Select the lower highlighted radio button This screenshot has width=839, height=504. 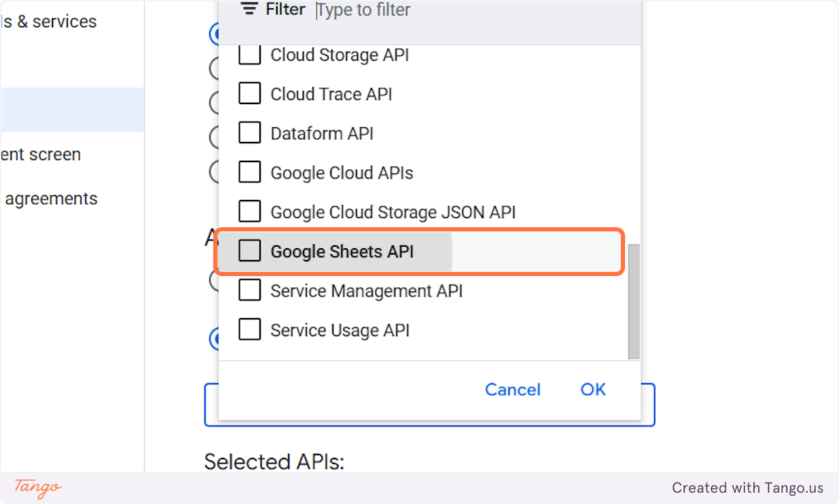pyautogui.click(x=215, y=339)
